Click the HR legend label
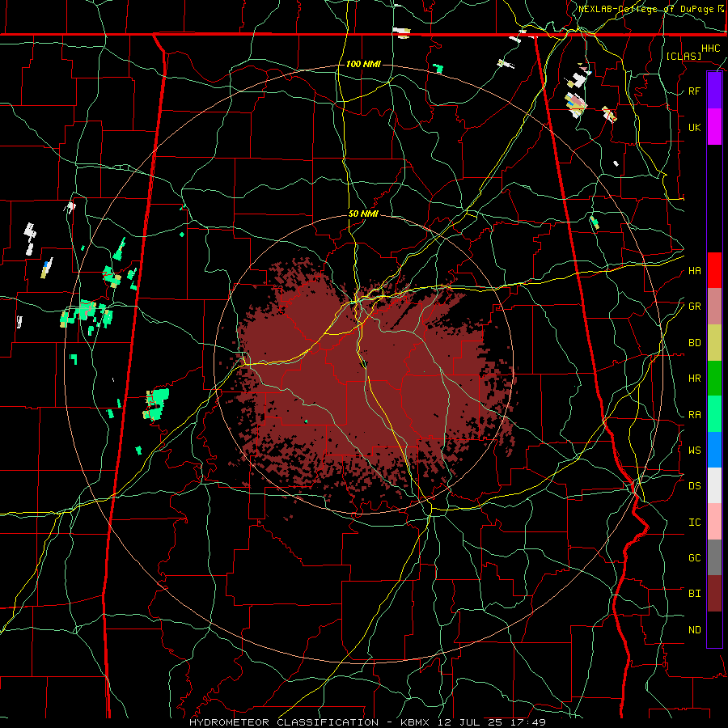Screen dimensions: 728x728 tap(695, 379)
